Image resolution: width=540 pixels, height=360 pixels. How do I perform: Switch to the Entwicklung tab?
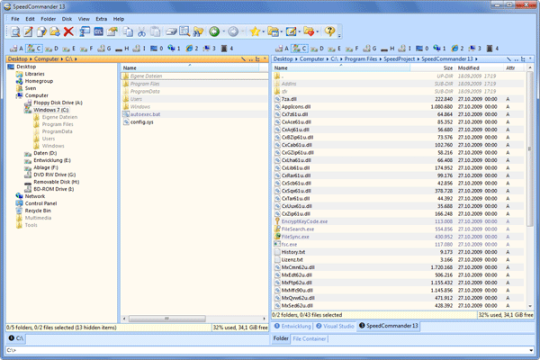[293, 326]
